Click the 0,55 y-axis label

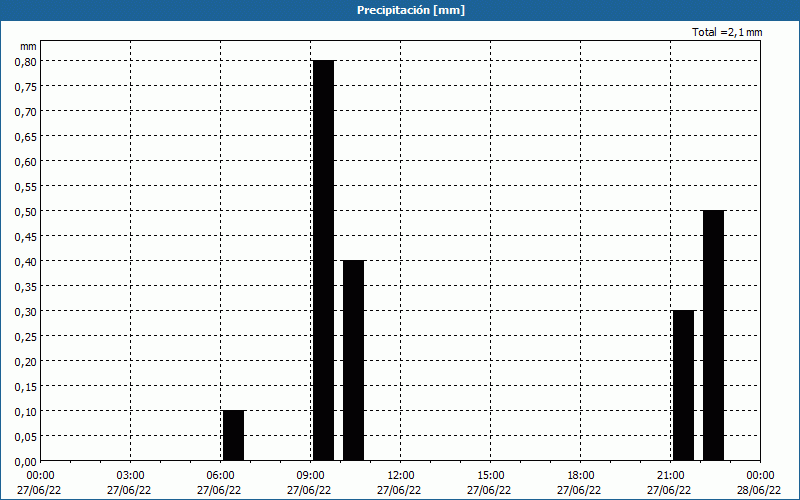26,186
